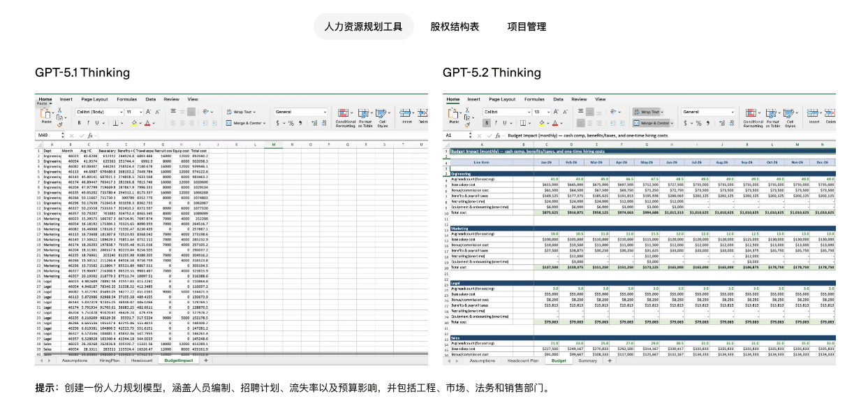The image size is (868, 408).
Task: Open Page Layout tab in GPT-5.1 spreadsheet
Action: coord(94,99)
